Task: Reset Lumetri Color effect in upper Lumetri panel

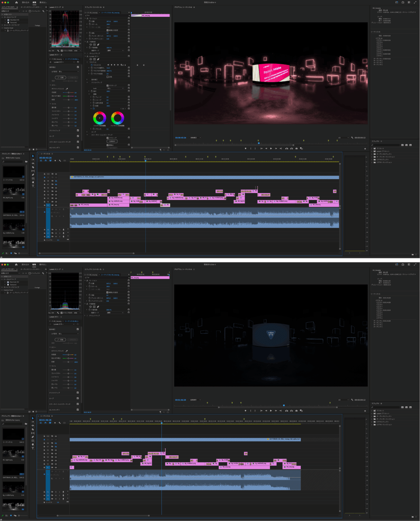Action: point(78,62)
